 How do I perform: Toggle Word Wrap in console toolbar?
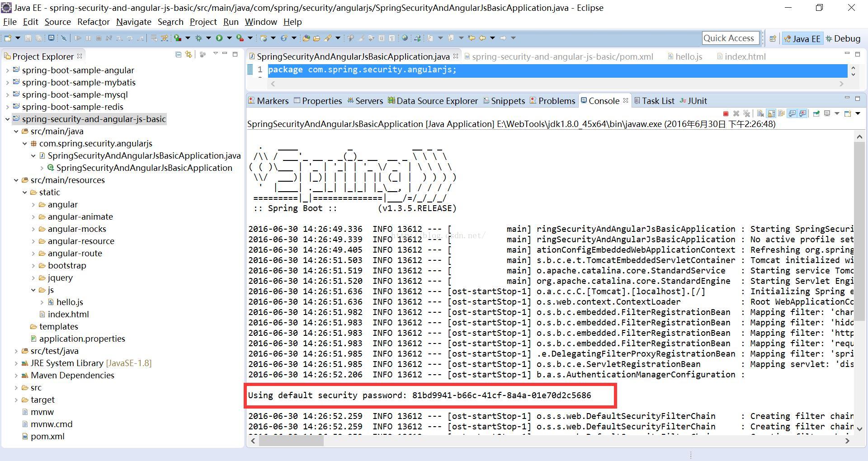pos(781,113)
